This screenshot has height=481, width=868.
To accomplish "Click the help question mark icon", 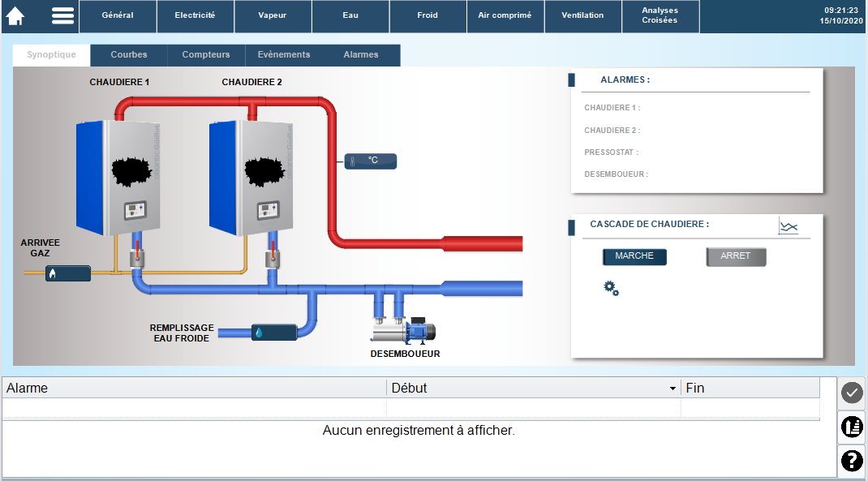I will pyautogui.click(x=852, y=461).
